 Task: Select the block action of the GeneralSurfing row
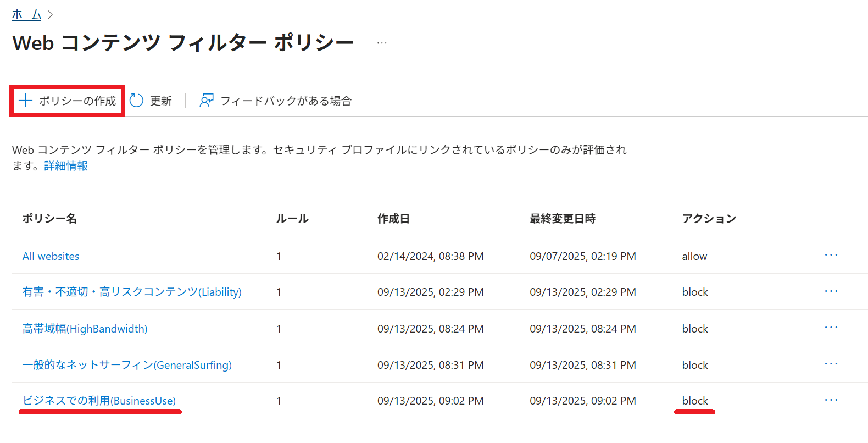(x=695, y=365)
